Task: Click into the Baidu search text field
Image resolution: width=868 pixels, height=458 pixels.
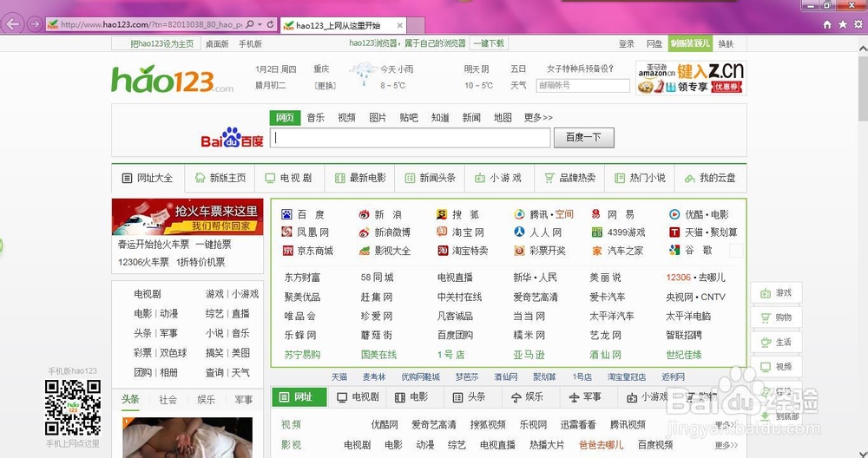Action: (411, 138)
